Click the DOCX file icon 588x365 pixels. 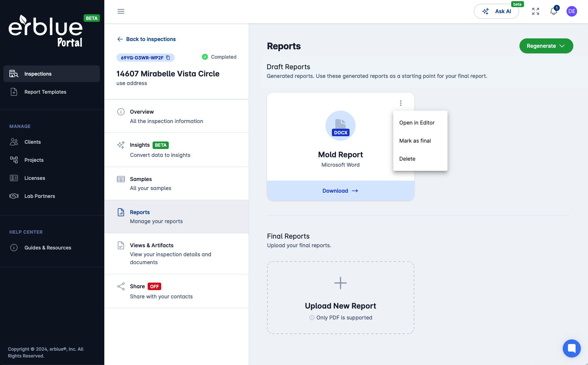(341, 126)
